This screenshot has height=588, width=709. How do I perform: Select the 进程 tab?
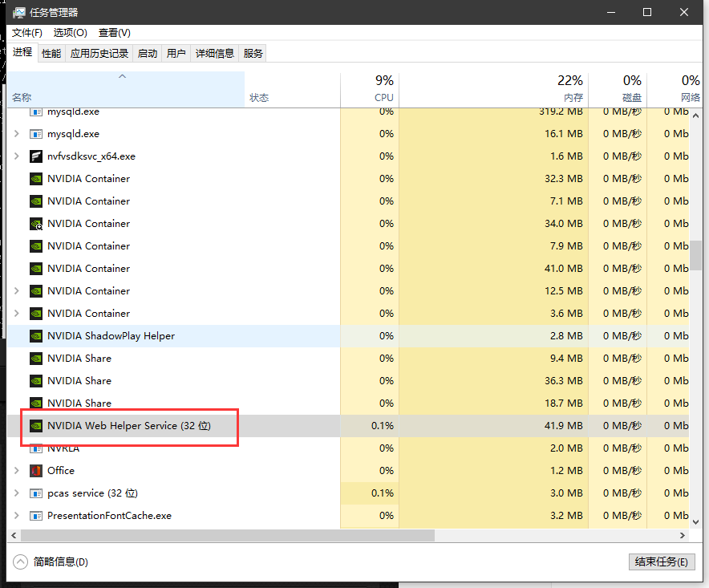click(x=22, y=52)
